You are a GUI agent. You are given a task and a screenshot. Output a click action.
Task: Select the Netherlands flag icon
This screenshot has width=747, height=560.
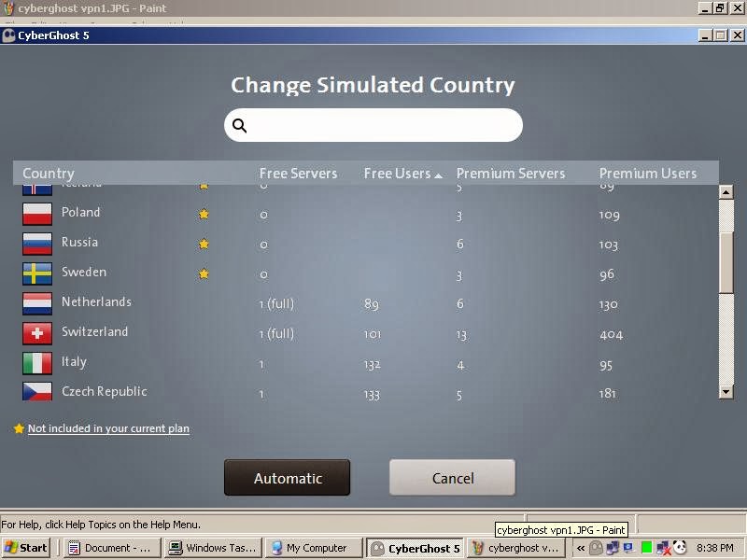tap(37, 304)
